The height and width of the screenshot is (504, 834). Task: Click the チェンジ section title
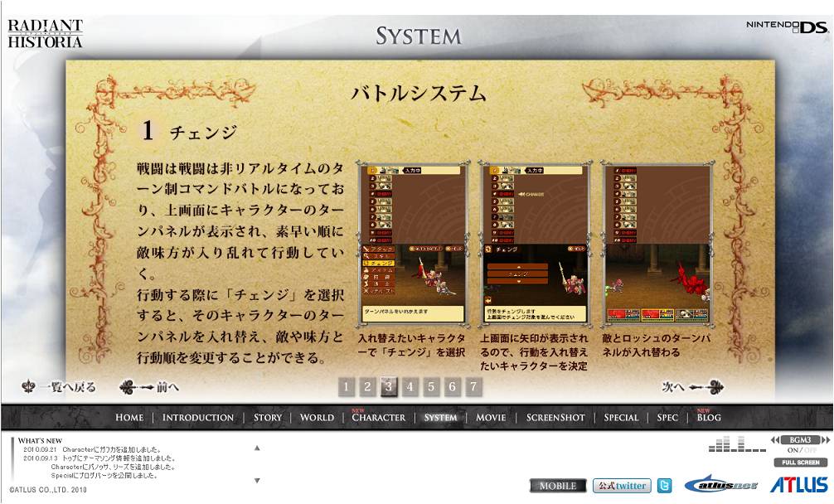(x=203, y=133)
